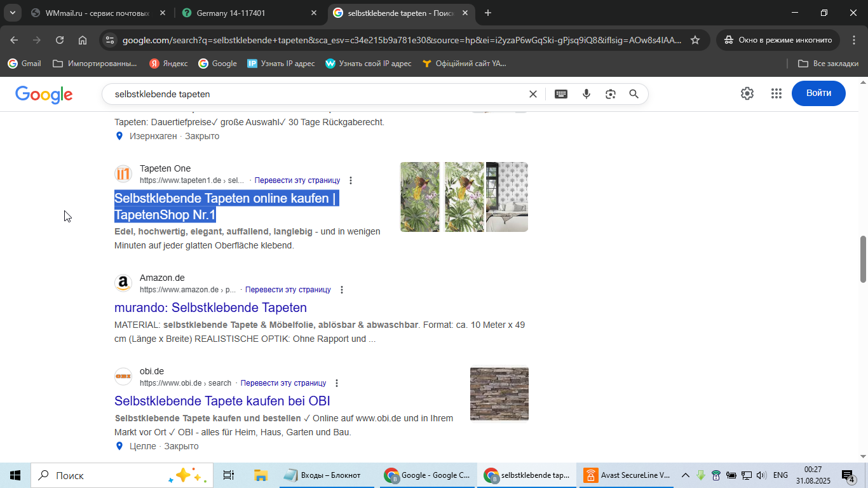This screenshot has width=868, height=488.
Task: Translate the obi.de page
Action: tap(283, 383)
